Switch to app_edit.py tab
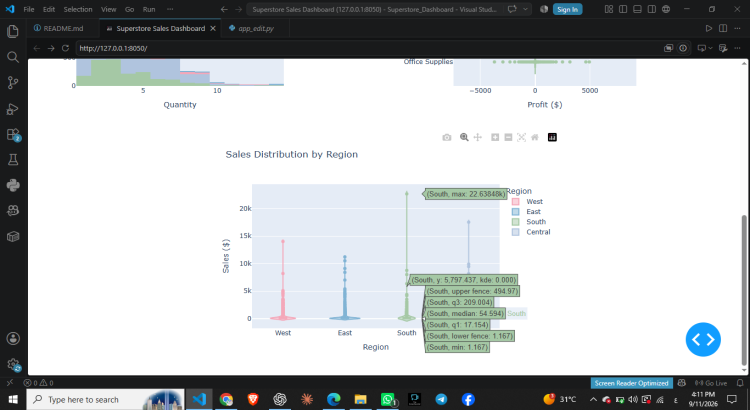The image size is (750, 410). pos(255,28)
